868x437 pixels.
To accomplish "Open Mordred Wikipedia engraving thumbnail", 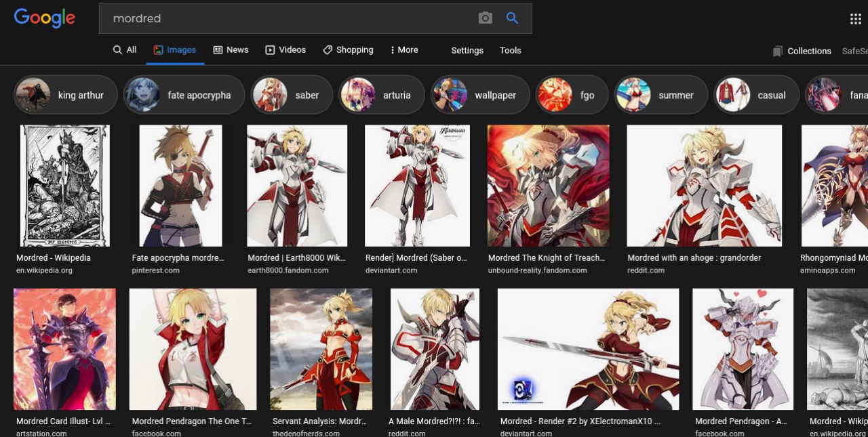I will (65, 186).
